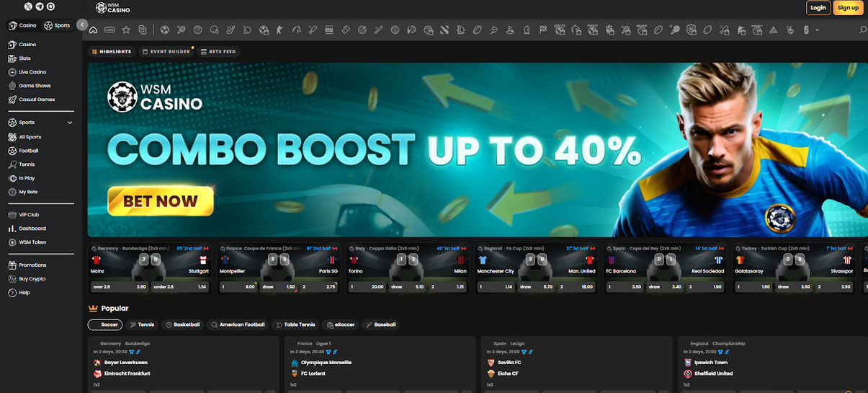Expand the Sports section chevron in sidebar

[70, 123]
